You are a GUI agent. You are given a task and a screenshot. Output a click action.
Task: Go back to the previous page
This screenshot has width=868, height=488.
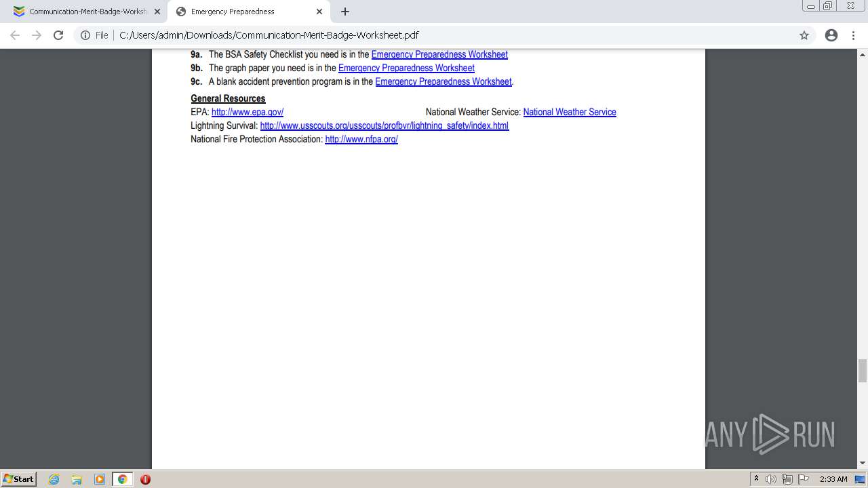click(15, 35)
